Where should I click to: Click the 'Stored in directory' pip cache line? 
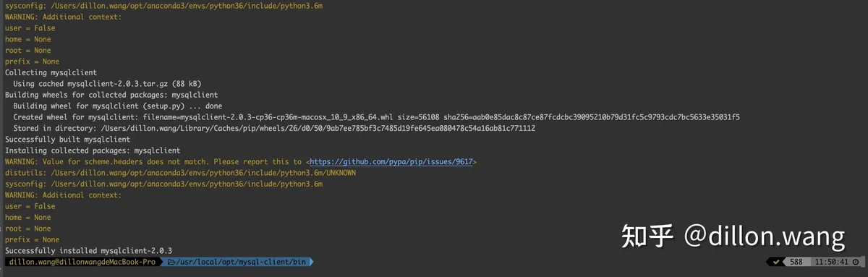(274, 128)
